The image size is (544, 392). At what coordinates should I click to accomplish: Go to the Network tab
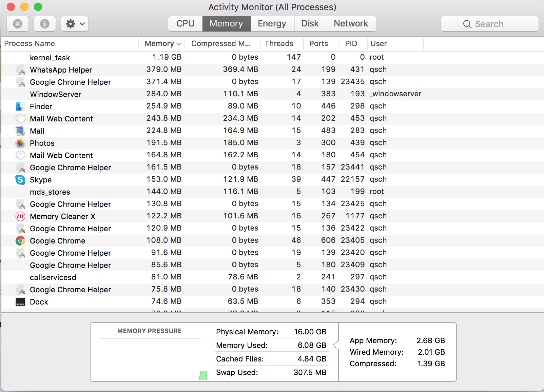(351, 24)
